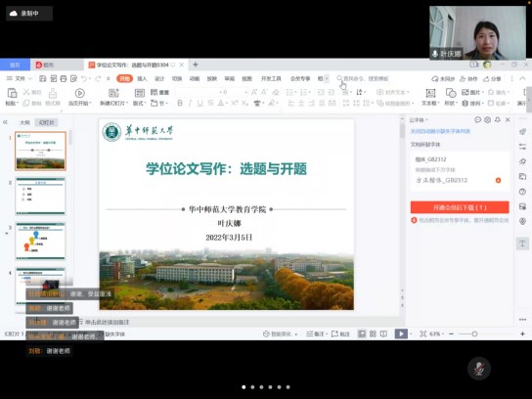Click the print preview icon
532x399 pixels.
73,78
